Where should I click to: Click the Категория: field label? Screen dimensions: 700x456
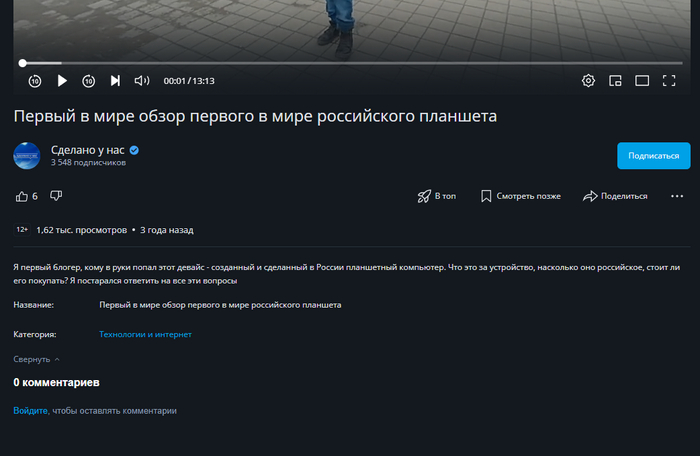(x=35, y=334)
